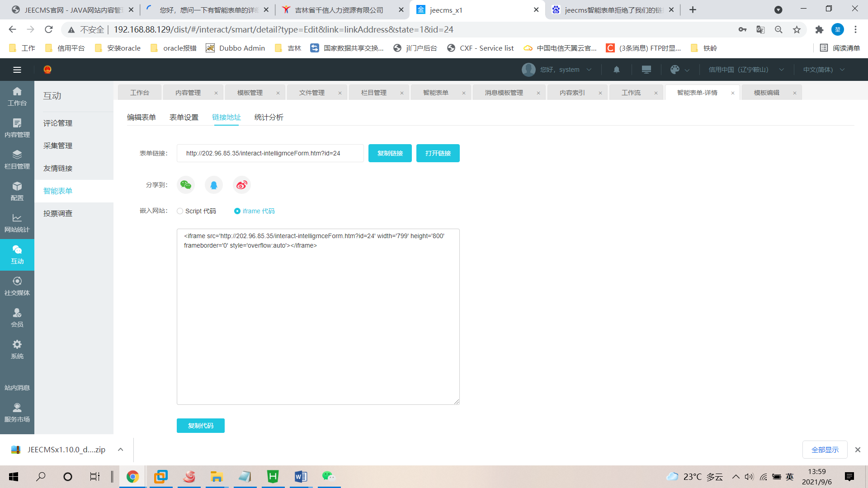Click the hamburger menu icon

coord(17,70)
